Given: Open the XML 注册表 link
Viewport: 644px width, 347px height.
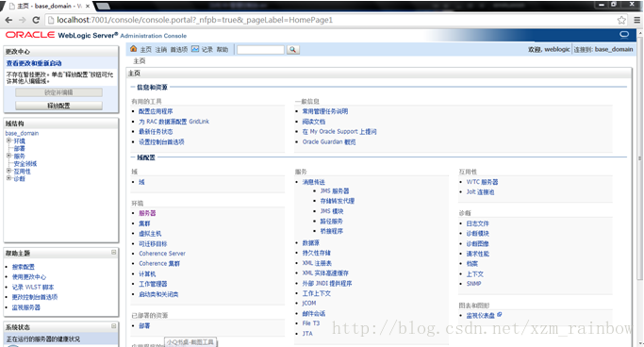Looking at the screenshot, I should pos(317,263).
